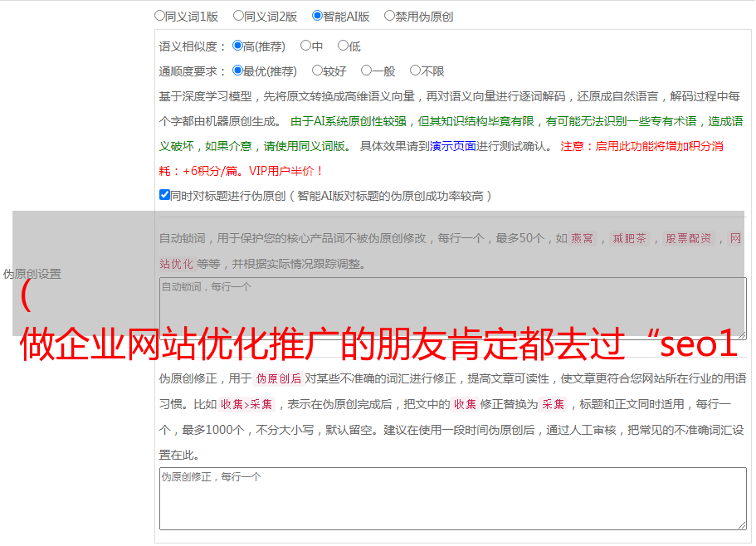Screen dimensions: 756x546
Task: Click the resize grip of the 伪原创修正 text area
Action: [742, 525]
